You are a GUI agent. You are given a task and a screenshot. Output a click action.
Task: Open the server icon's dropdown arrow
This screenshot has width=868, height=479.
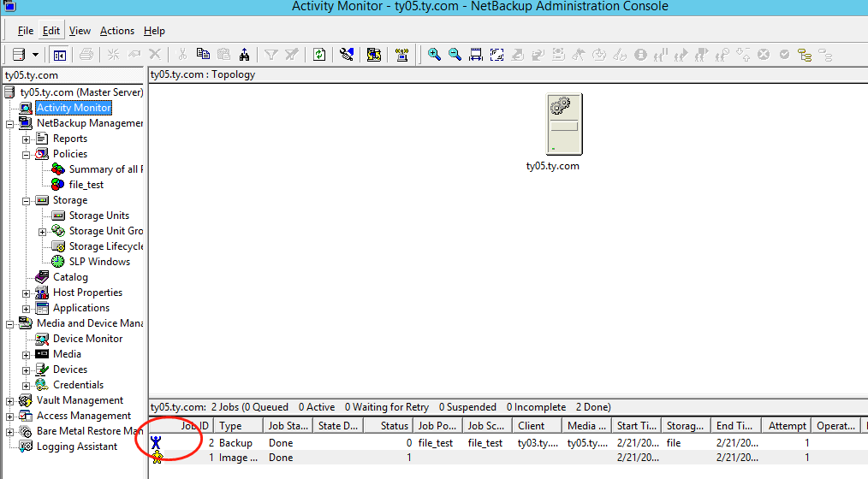(x=35, y=55)
